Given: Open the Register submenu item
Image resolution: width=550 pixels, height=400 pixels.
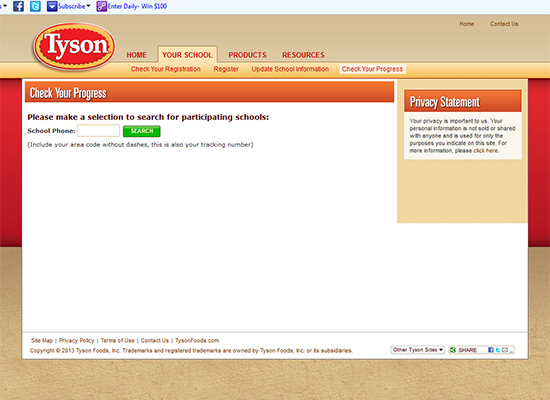Looking at the screenshot, I should pos(226,69).
